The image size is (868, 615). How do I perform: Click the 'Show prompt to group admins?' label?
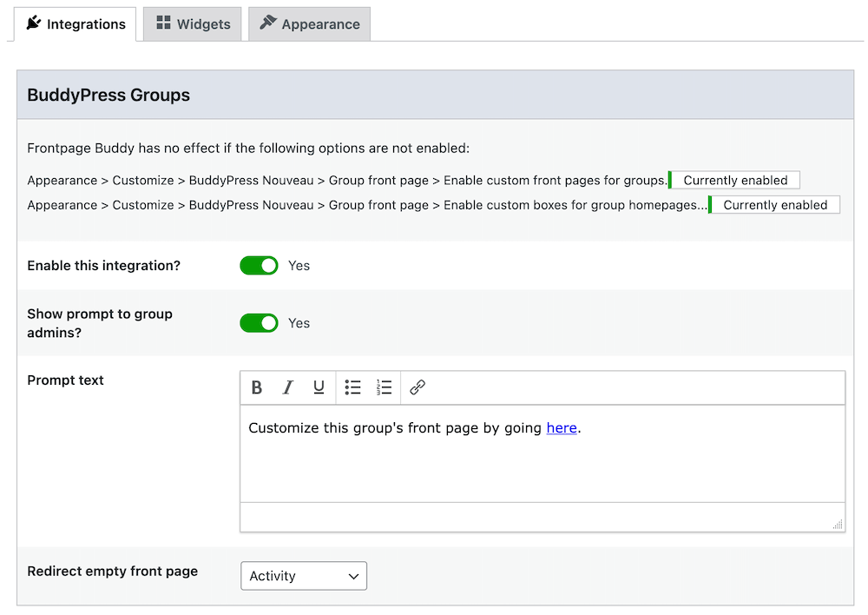[x=100, y=323]
